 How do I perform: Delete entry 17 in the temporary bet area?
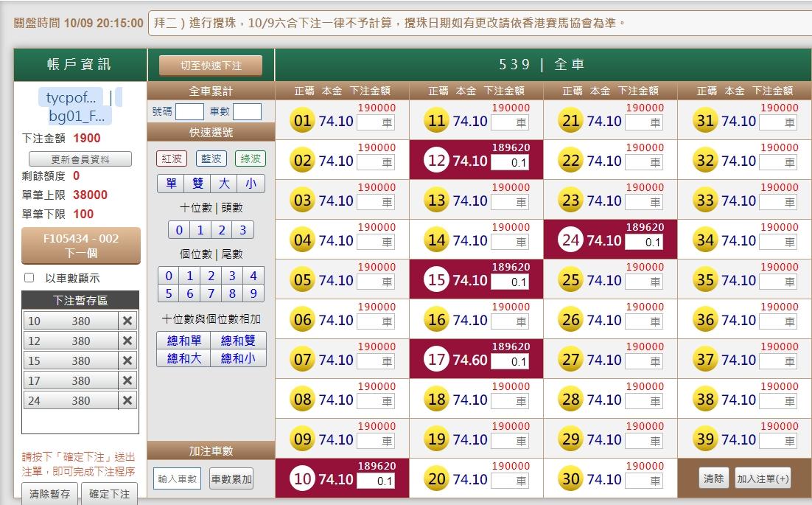127,380
